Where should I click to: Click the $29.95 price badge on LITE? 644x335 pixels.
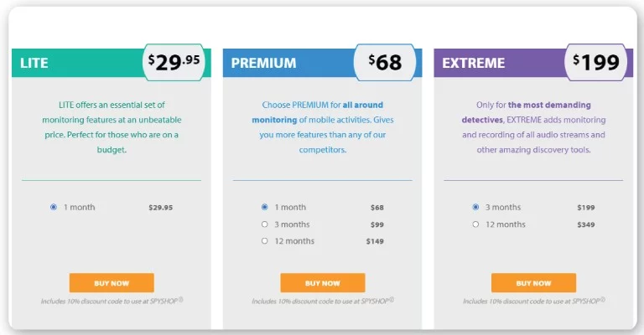coord(174,62)
